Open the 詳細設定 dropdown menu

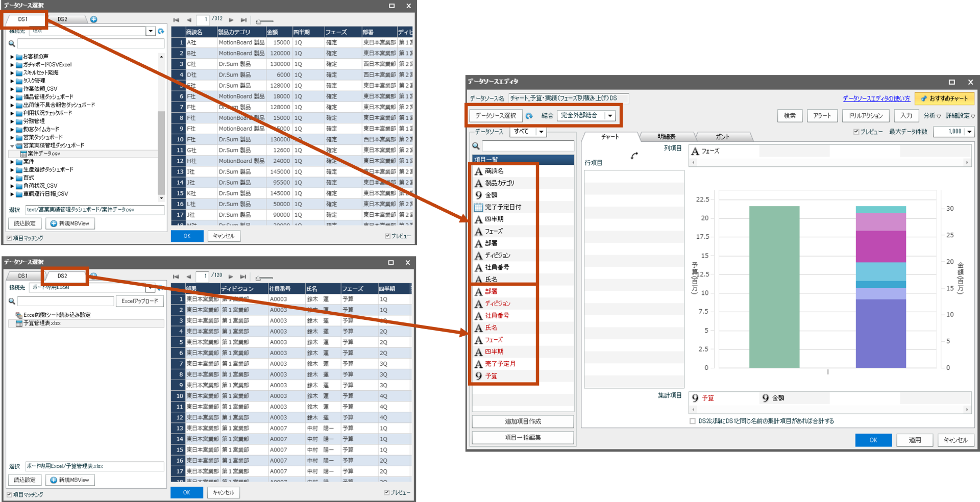[x=960, y=116]
